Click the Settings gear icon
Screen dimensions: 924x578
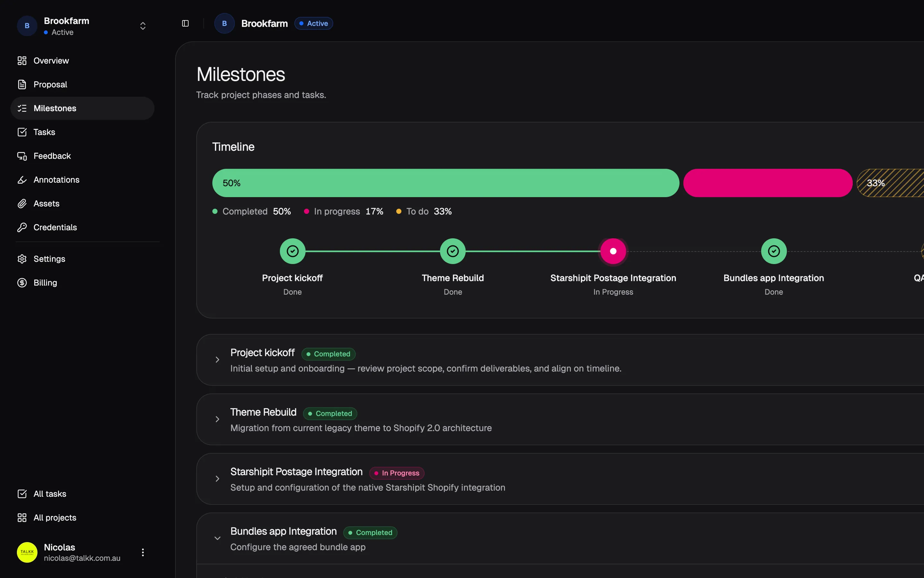[x=22, y=259]
